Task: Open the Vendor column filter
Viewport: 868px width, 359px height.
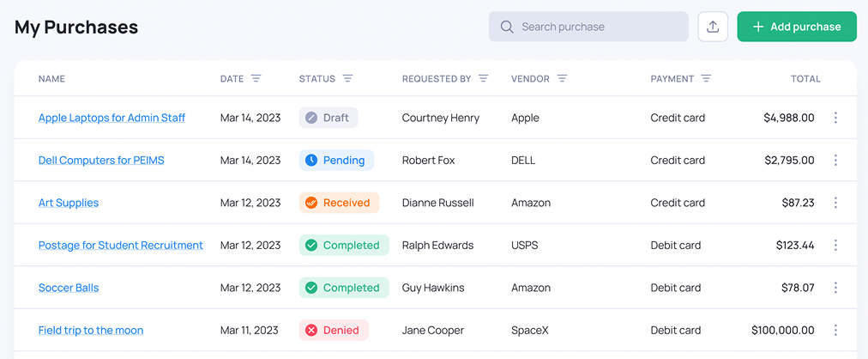Action: 562,79
